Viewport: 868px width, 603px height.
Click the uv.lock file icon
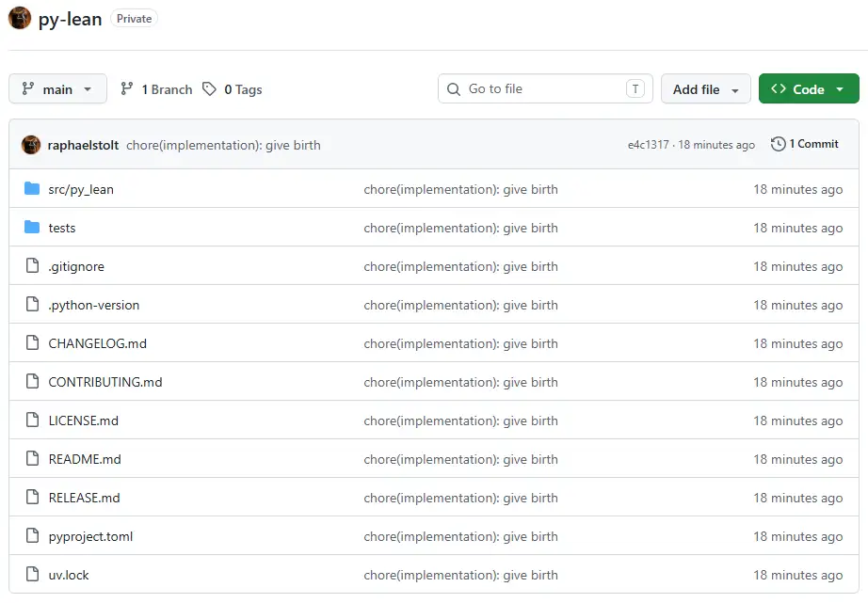tap(33, 574)
